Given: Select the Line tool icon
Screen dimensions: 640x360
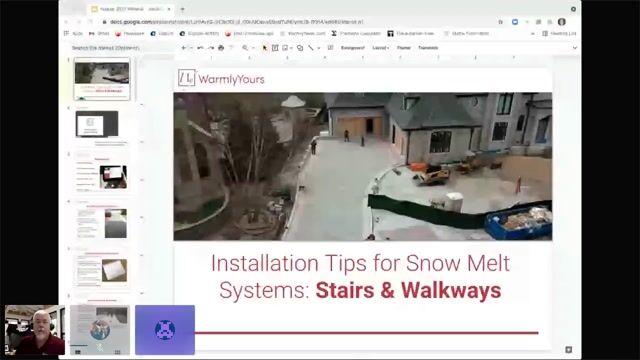Looking at the screenshot, I should click(x=311, y=48).
